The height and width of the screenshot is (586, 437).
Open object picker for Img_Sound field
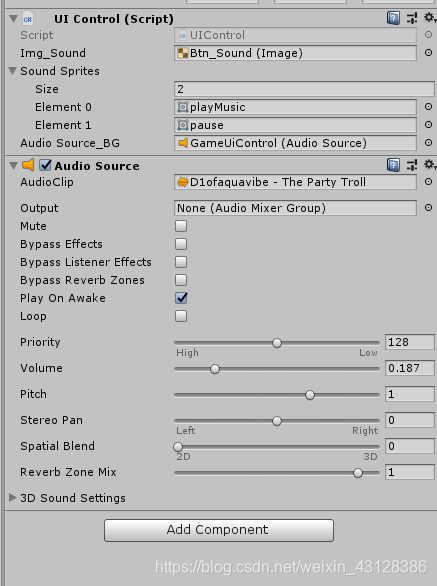(428, 53)
